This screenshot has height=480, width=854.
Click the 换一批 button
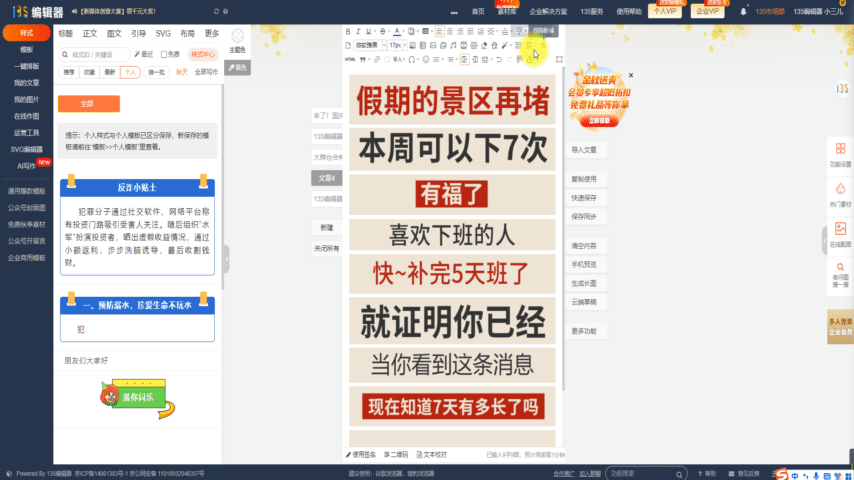tap(156, 72)
